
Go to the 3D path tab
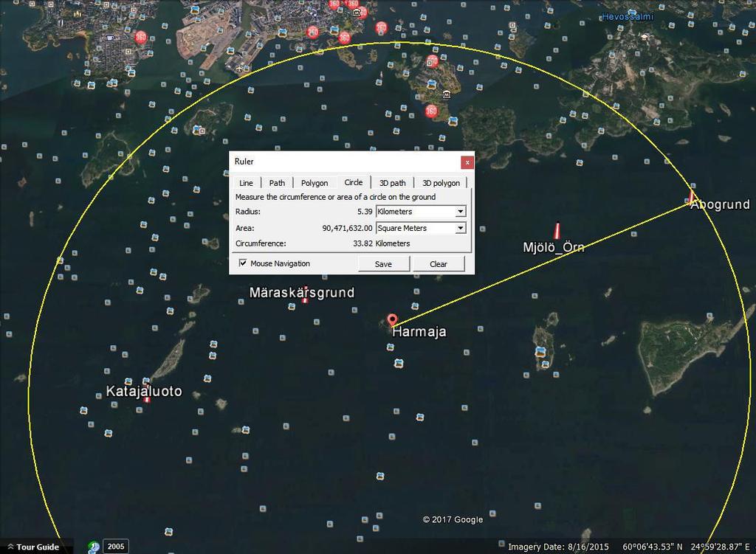click(393, 183)
